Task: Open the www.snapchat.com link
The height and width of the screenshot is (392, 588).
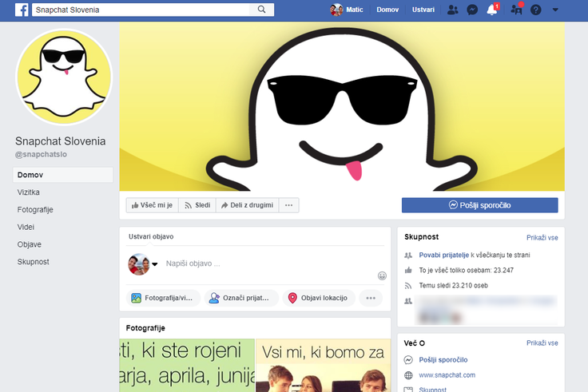Action: coord(447,375)
